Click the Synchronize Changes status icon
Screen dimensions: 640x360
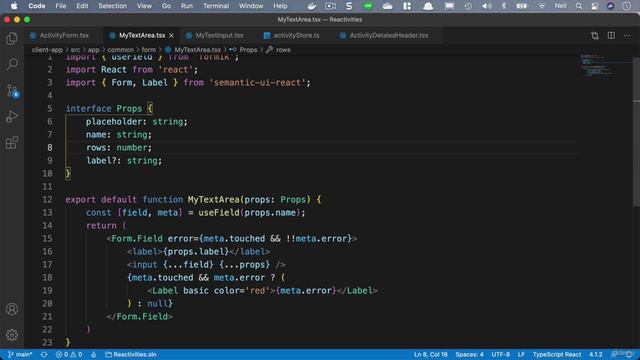click(44, 354)
